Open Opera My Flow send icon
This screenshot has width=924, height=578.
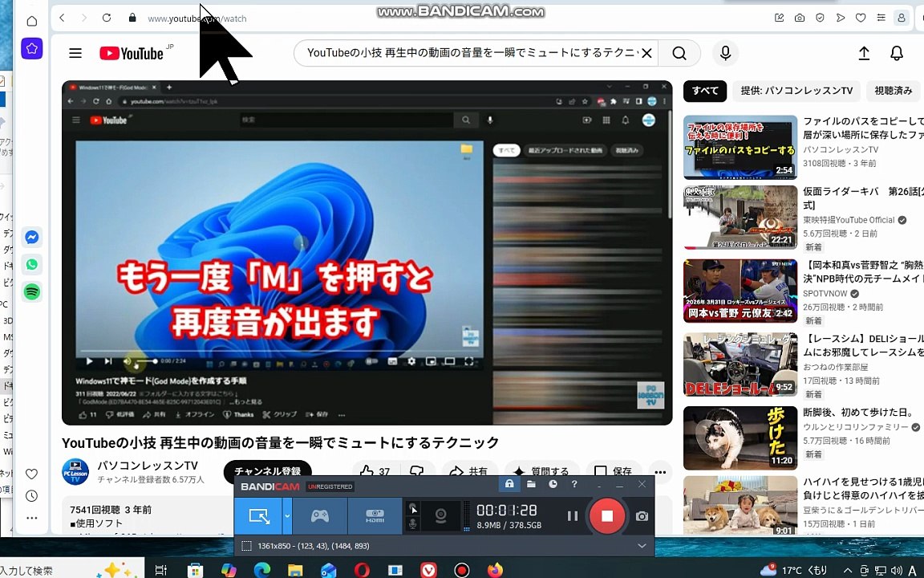(841, 18)
